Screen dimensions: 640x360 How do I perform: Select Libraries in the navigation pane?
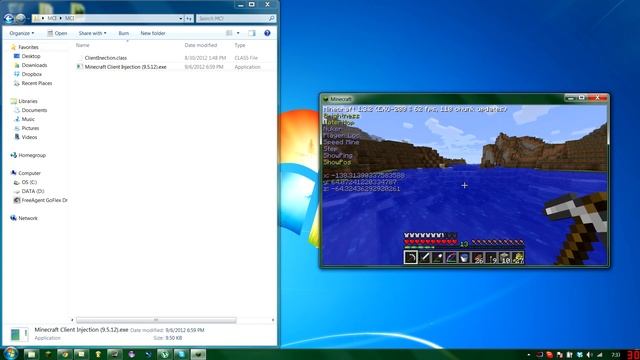pyautogui.click(x=28, y=101)
